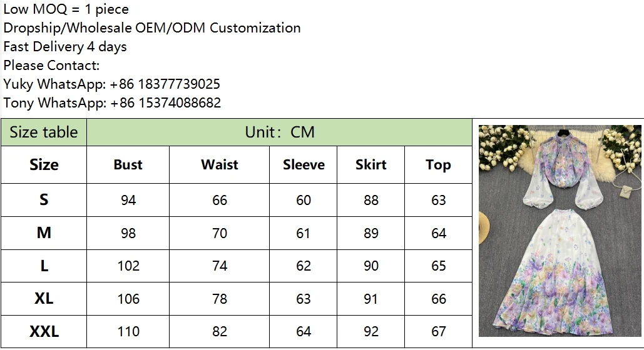Select the size "M" row label

(x=44, y=233)
